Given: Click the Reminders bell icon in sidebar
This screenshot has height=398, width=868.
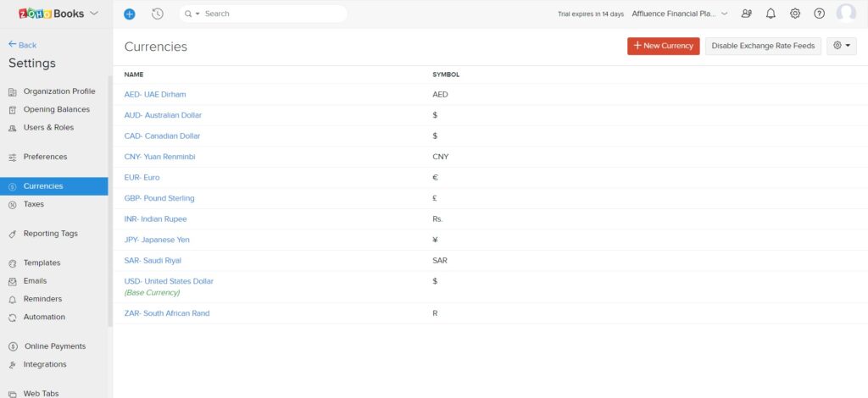Looking at the screenshot, I should pos(13,300).
